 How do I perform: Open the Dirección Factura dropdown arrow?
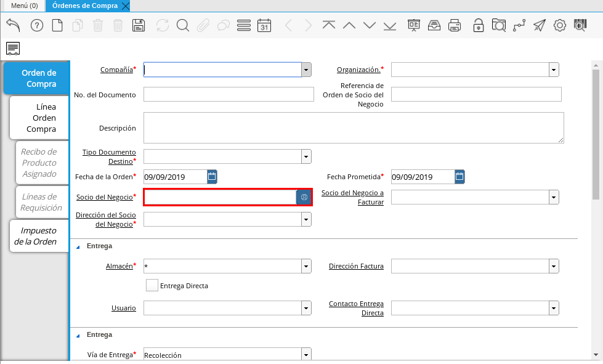tap(554, 266)
